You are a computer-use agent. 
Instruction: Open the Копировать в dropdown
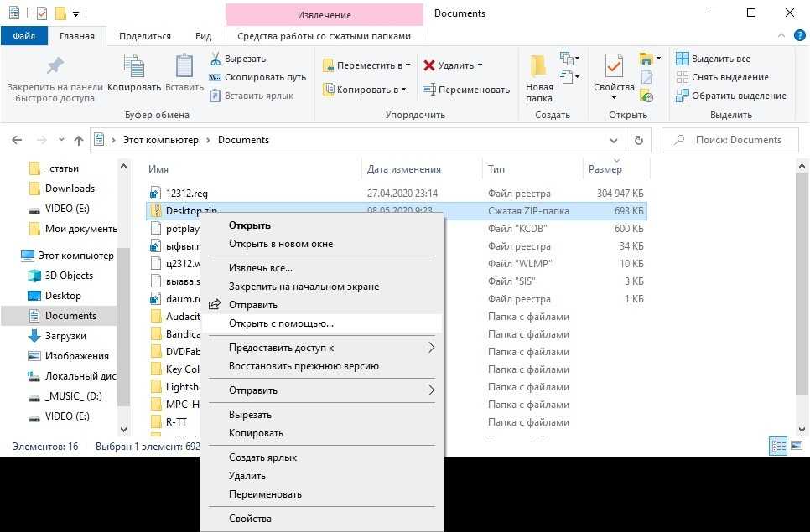pos(364,90)
